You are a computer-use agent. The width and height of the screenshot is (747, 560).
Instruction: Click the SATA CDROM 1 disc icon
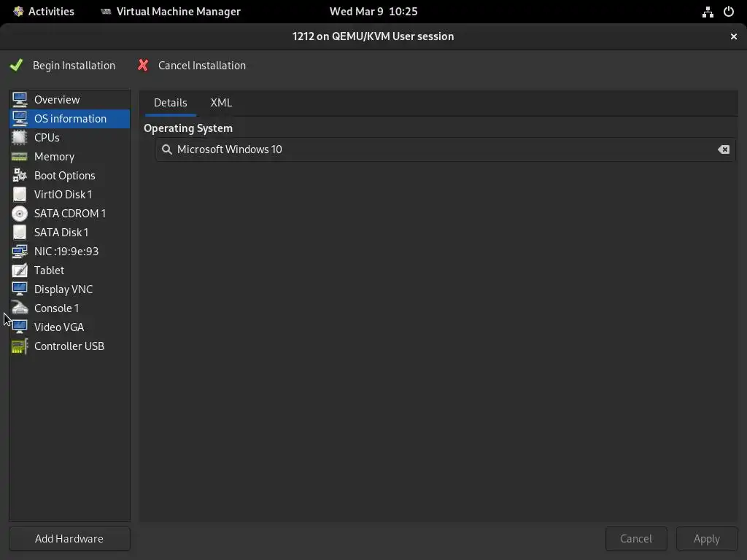coord(20,214)
